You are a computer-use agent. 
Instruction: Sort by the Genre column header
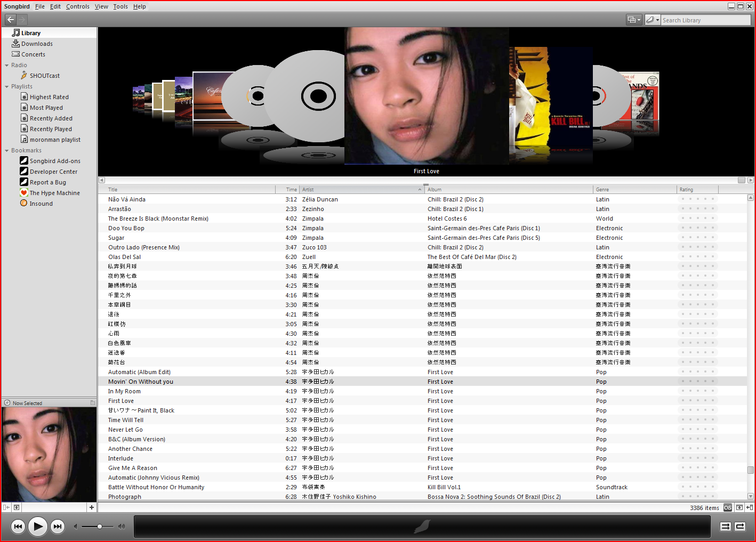pos(635,190)
